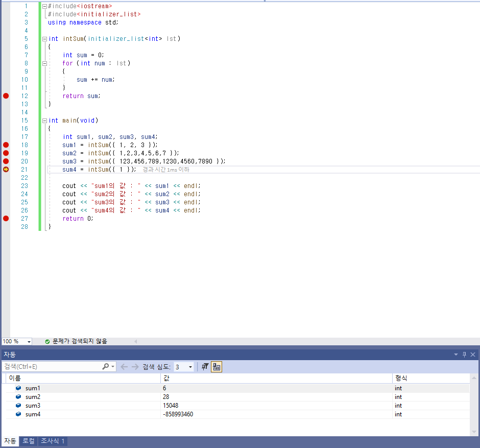480x448 pixels.
Task: Click the value 15048 of sum3
Action: pyautogui.click(x=171, y=406)
